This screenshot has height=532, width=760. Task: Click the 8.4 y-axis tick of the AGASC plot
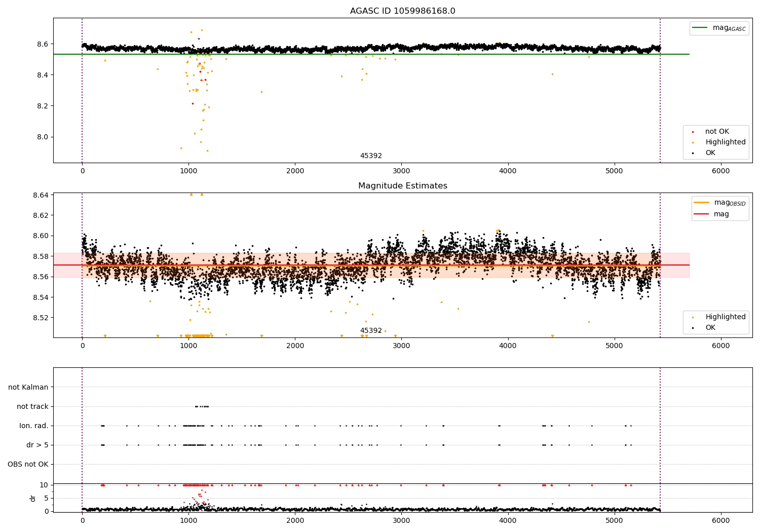43,75
